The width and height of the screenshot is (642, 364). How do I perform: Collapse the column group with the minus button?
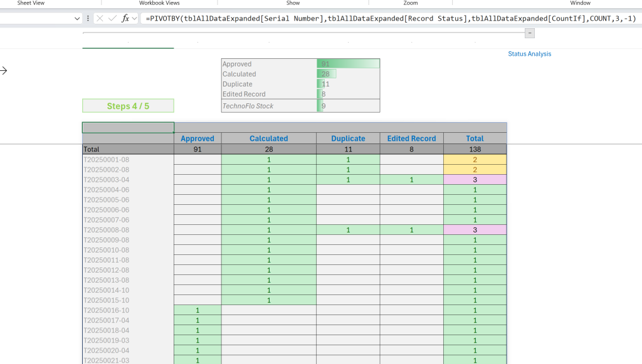tap(529, 33)
